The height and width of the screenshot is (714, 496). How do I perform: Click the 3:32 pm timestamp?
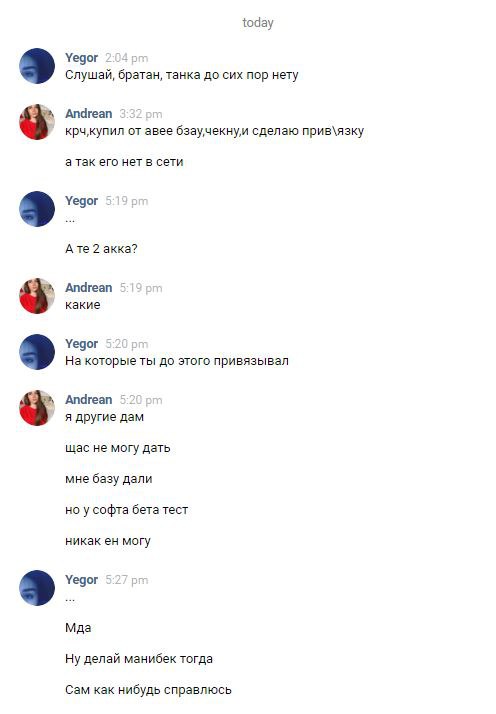141,114
